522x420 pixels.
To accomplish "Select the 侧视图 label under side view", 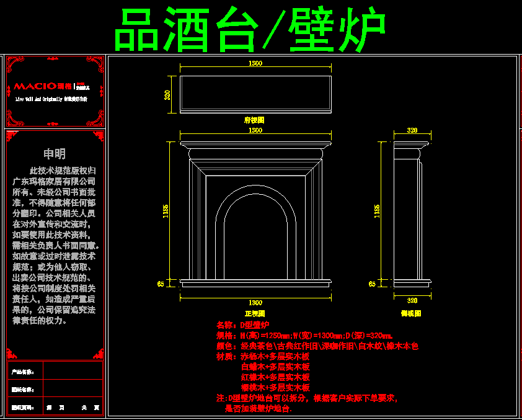I will coord(411,313).
